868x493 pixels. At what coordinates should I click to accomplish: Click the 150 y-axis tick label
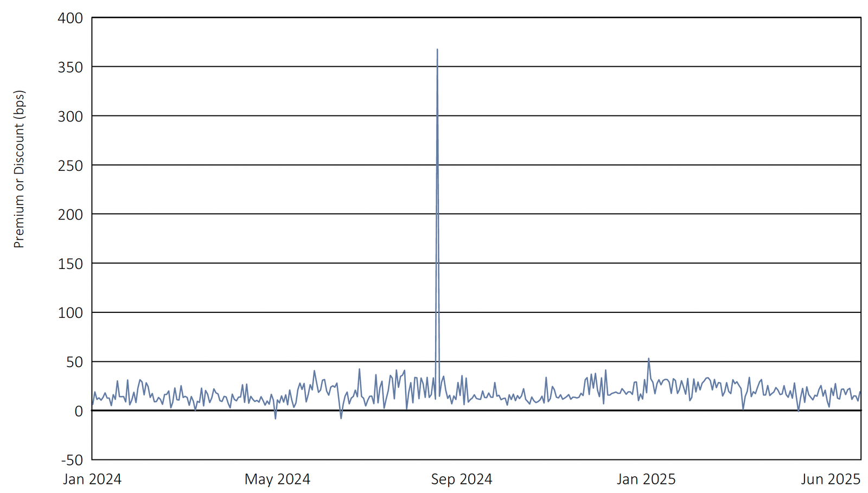70,264
